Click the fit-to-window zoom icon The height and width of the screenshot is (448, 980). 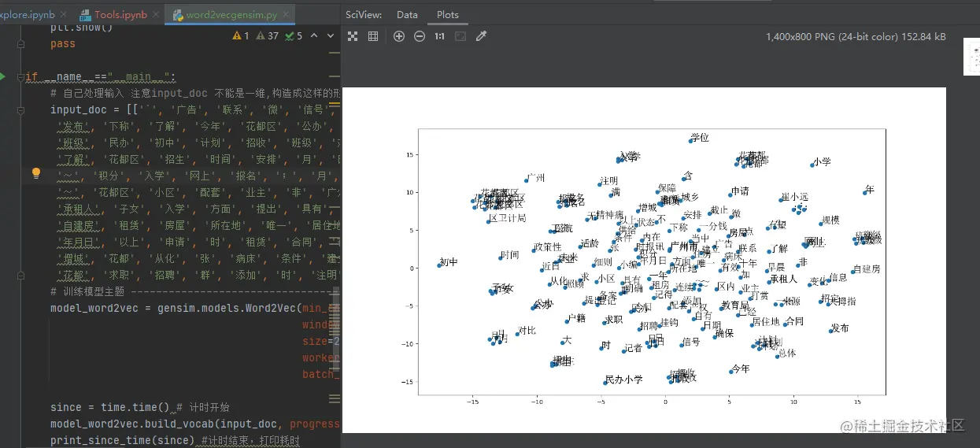[460, 37]
